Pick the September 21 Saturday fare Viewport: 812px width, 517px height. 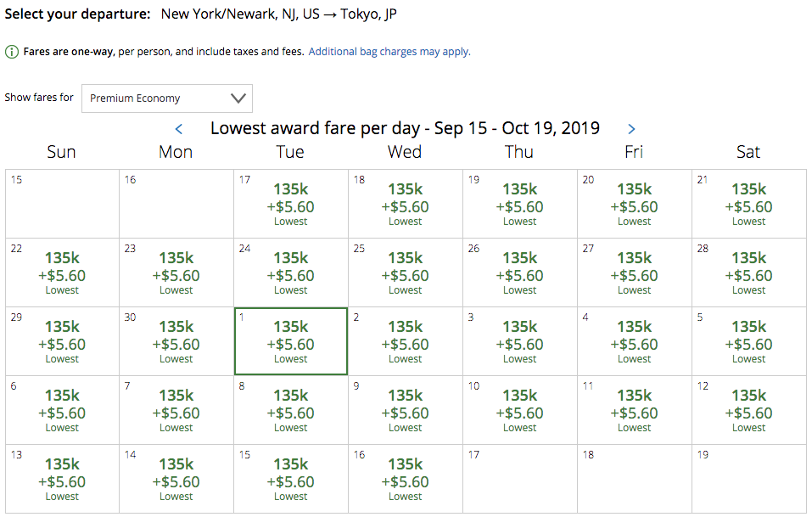point(749,204)
